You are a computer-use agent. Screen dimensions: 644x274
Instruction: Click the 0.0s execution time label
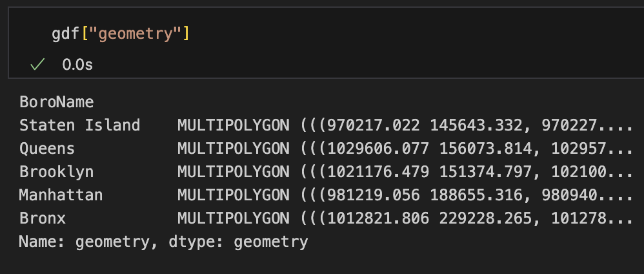(77, 65)
